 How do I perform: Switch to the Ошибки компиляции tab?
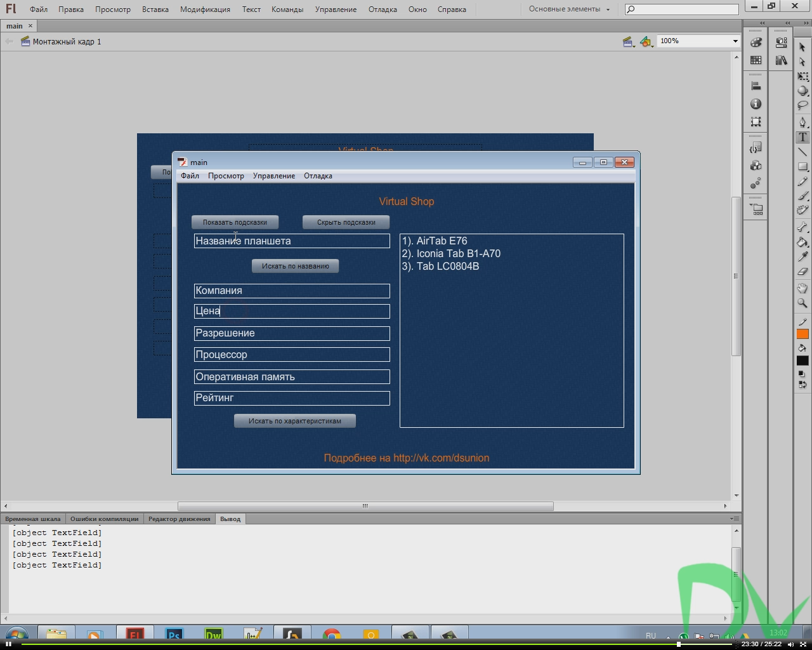coord(104,519)
